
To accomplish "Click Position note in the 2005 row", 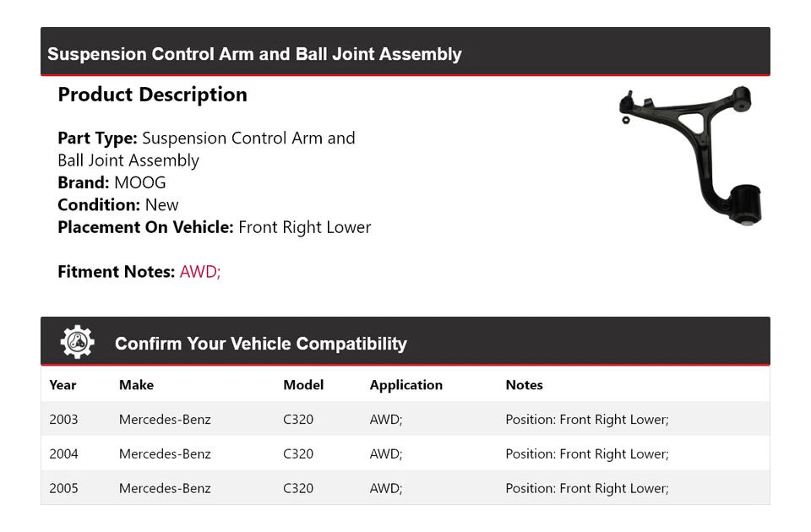I will [586, 488].
